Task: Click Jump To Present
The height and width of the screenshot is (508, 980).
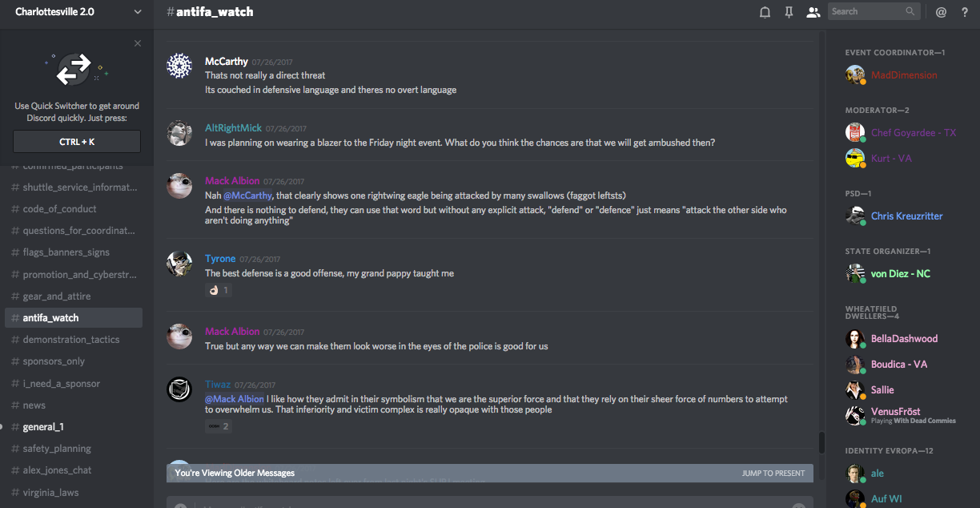Action: 773,474
